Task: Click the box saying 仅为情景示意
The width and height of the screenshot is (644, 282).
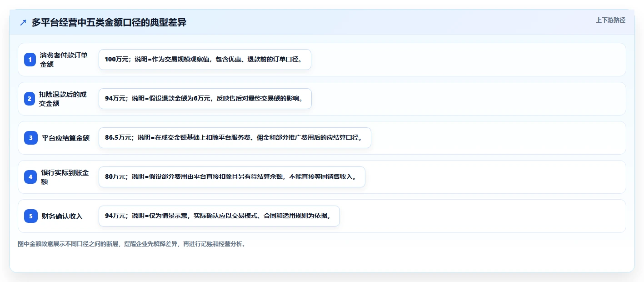Action: [x=219, y=216]
